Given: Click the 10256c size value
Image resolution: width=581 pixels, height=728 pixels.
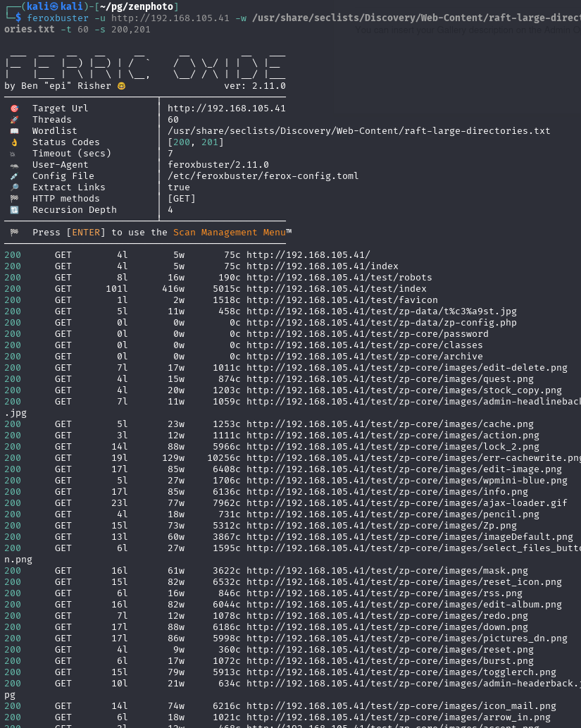Looking at the screenshot, I should [224, 458].
